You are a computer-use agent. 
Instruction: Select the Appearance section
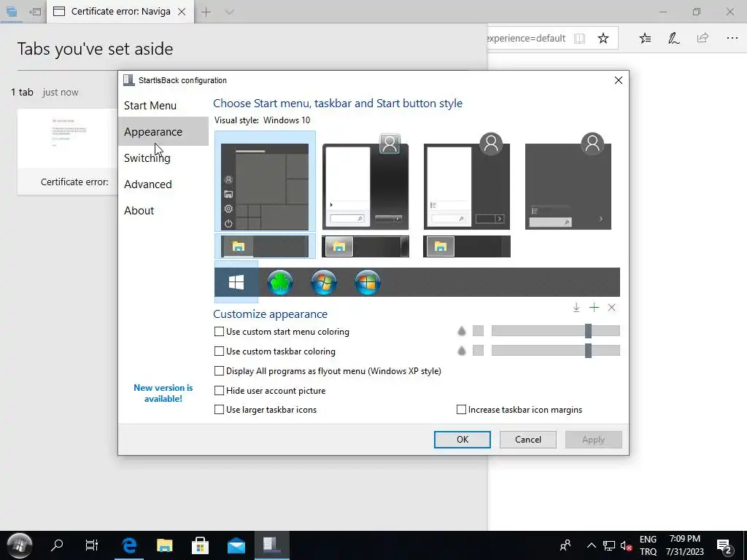pos(163,131)
